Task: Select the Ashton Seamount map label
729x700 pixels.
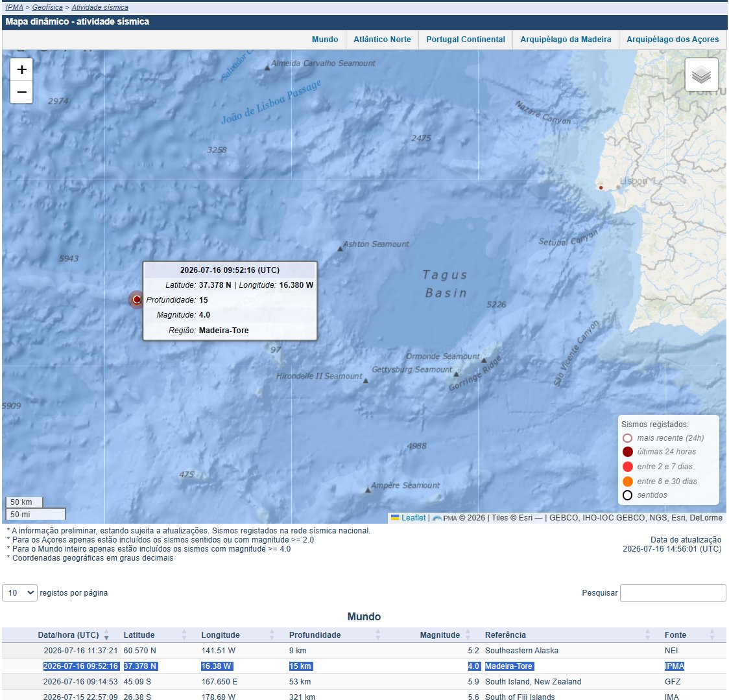Action: pos(376,244)
